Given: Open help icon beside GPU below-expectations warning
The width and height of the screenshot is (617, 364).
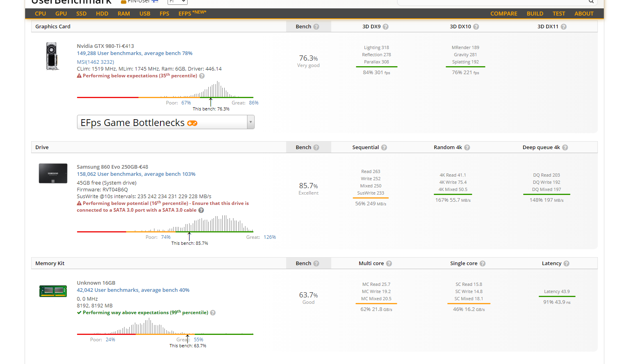Looking at the screenshot, I should pyautogui.click(x=202, y=76).
